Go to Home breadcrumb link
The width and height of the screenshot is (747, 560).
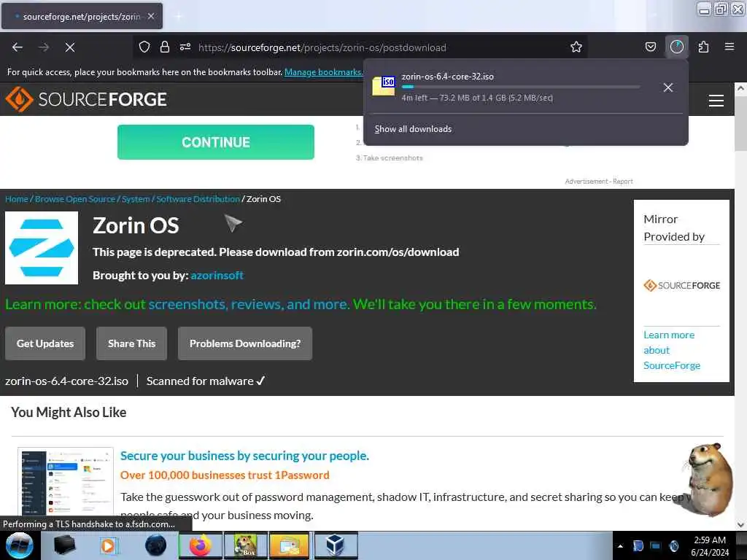[17, 199]
